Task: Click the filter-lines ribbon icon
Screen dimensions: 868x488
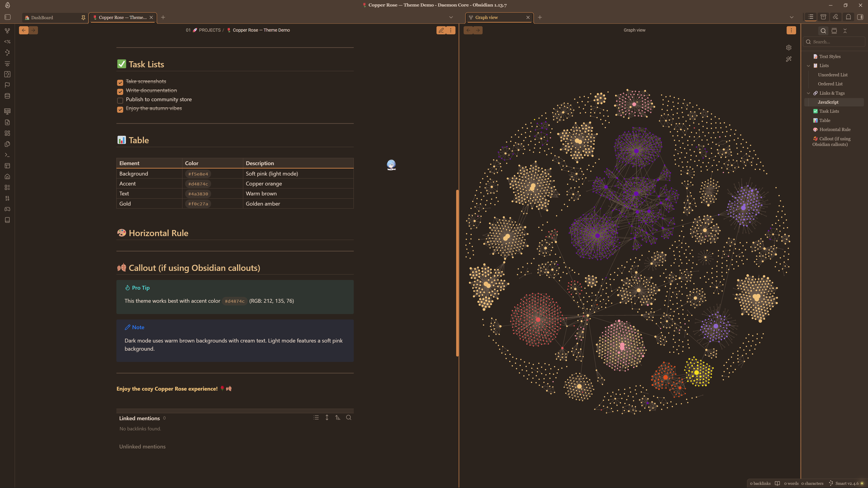Action: [7, 63]
